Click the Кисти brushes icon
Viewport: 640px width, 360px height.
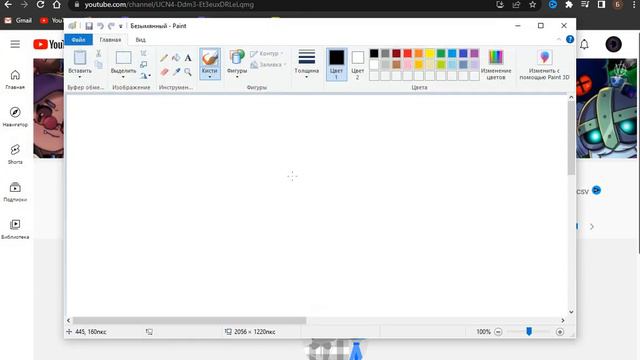click(210, 58)
